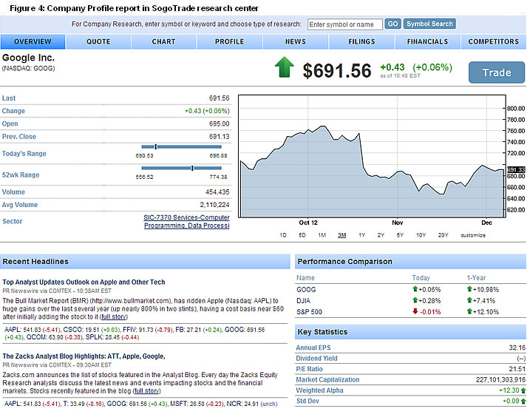Click the 52wk Range slider bar
Image resolution: width=527 pixels, height=420 pixels.
click(x=182, y=168)
